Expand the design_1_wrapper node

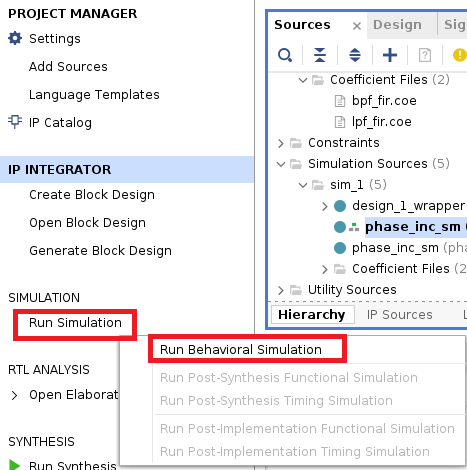pos(325,206)
